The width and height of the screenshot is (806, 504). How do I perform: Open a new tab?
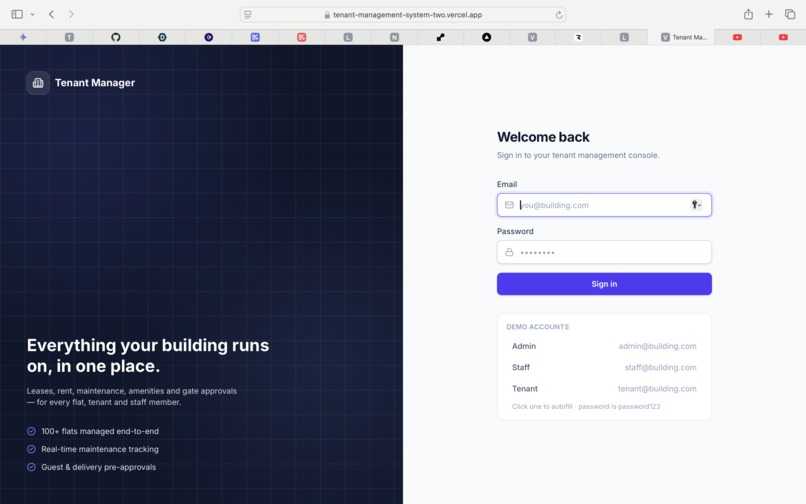tap(768, 14)
